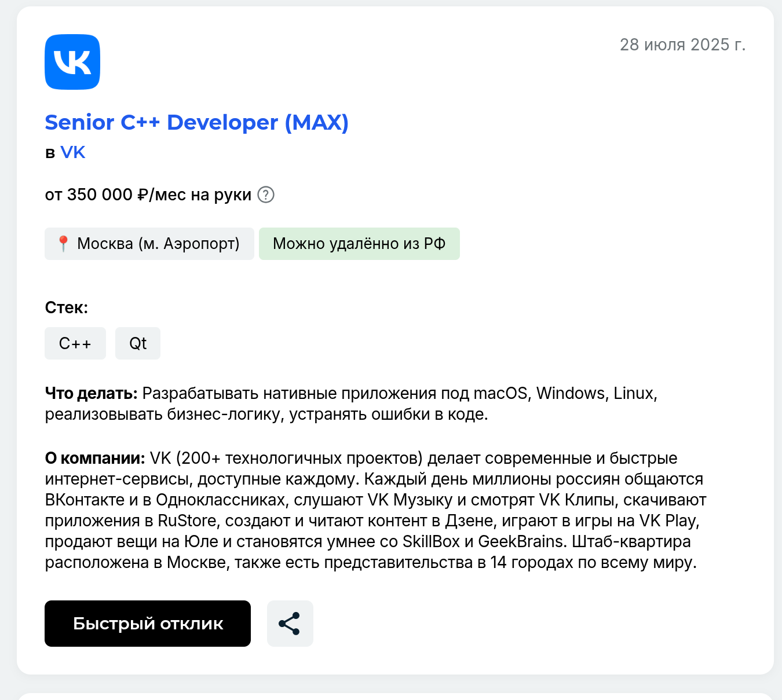
Task: Open the Senior C++ Developer (MAX) vacancy
Action: [197, 122]
